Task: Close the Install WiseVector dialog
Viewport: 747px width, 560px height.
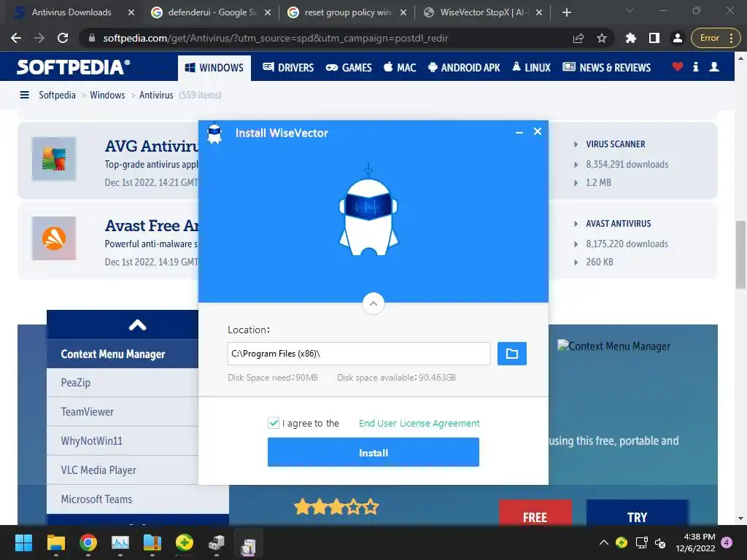Action: pyautogui.click(x=538, y=131)
